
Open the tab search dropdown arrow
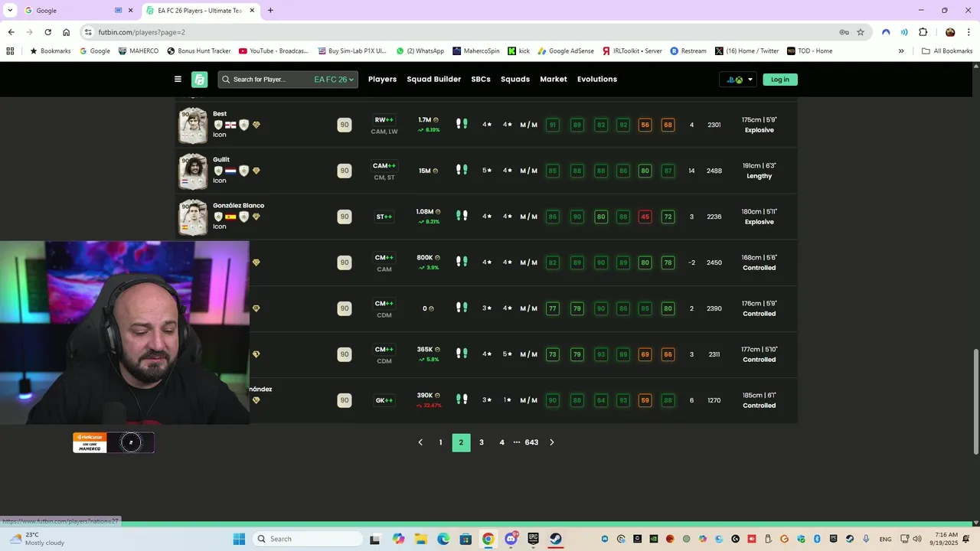[9, 11]
